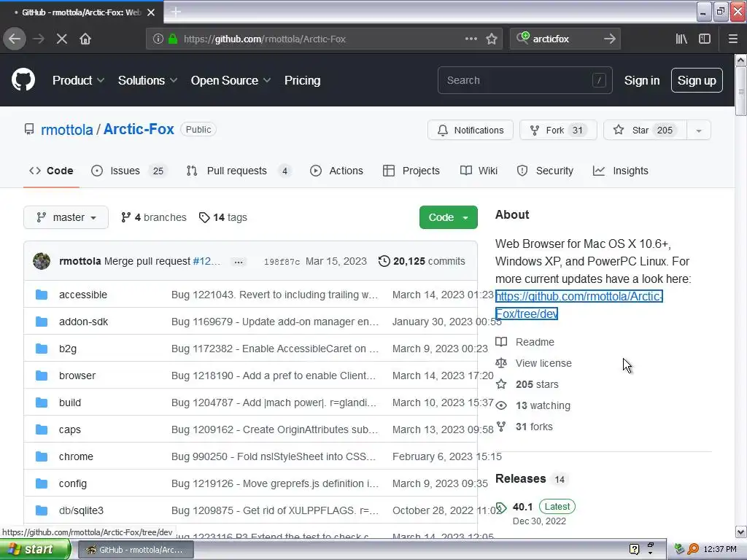The image size is (747, 560).
Task: Open a new tab with the plus button
Action: (x=176, y=12)
